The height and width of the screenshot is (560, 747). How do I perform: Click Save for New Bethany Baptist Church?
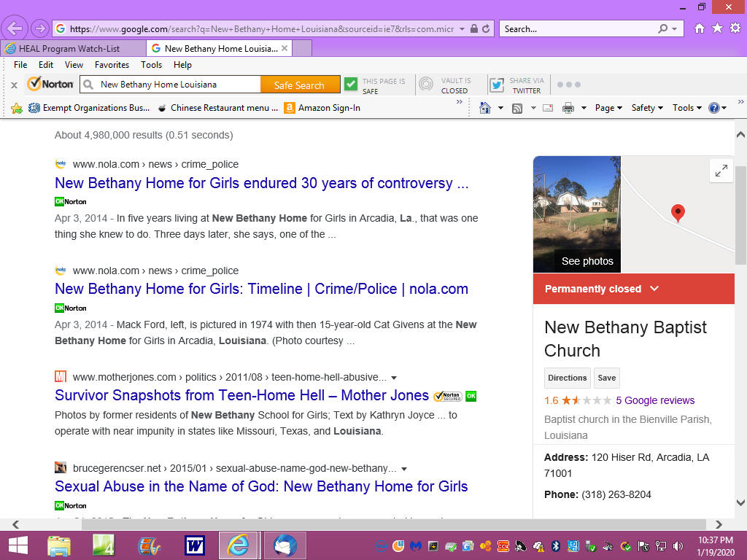coord(606,378)
